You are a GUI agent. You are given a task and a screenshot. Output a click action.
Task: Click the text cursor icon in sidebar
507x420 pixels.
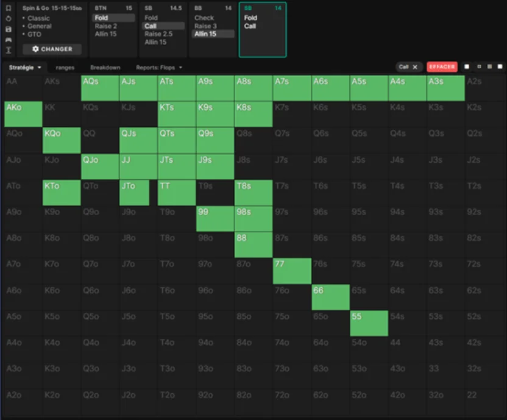(x=8, y=50)
